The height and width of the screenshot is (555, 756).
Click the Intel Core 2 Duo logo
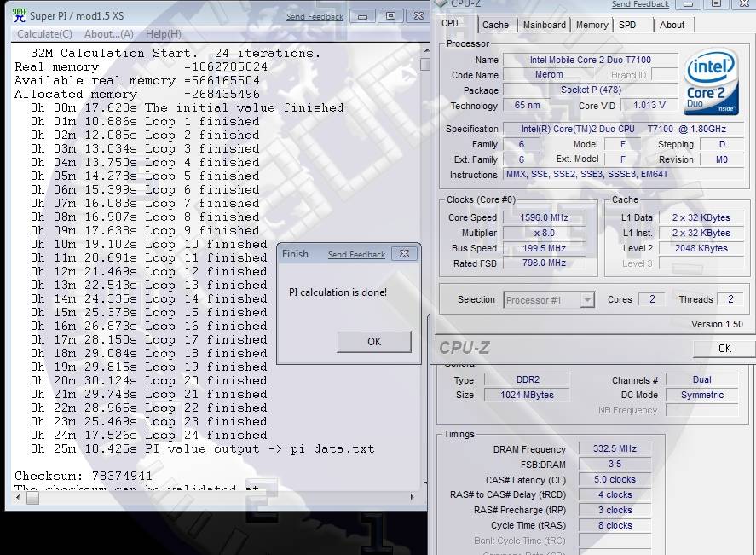click(711, 82)
